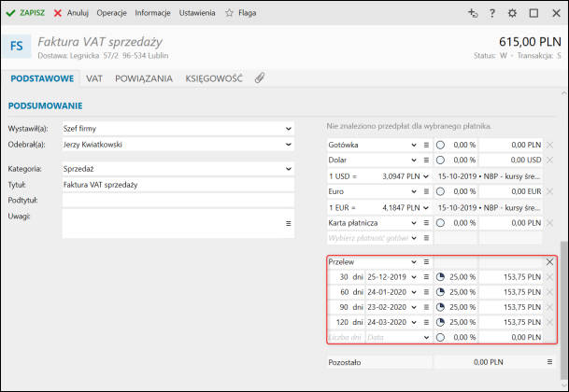This screenshot has width=569, height=392.
Task: Open the Przelew row menu icon
Action: coord(426,262)
